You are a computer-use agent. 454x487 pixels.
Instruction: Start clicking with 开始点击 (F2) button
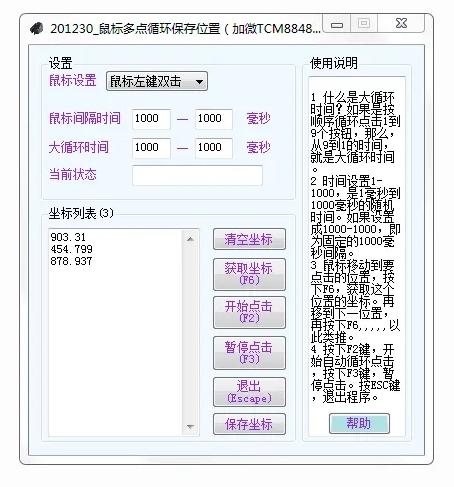point(249,312)
